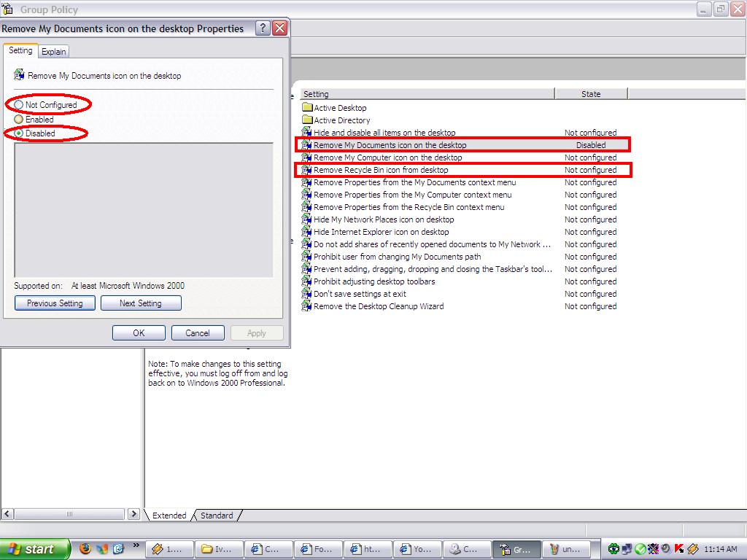This screenshot has width=747, height=560.
Task: Select the Enabled radio button
Action: (18, 119)
